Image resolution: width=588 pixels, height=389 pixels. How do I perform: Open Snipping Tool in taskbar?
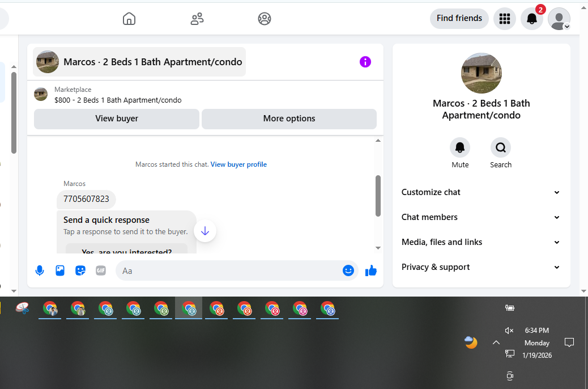pos(23,308)
